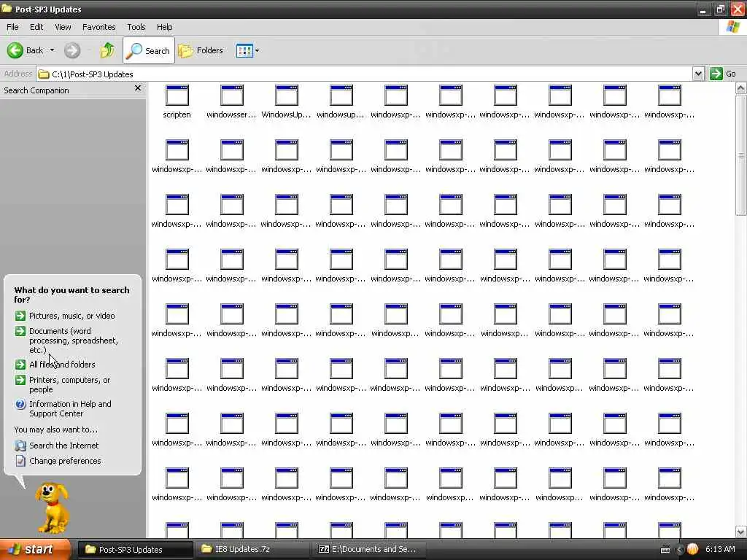Viewport: 747px width, 560px height.
Task: Select the windowsser... file icon
Action: (x=231, y=101)
